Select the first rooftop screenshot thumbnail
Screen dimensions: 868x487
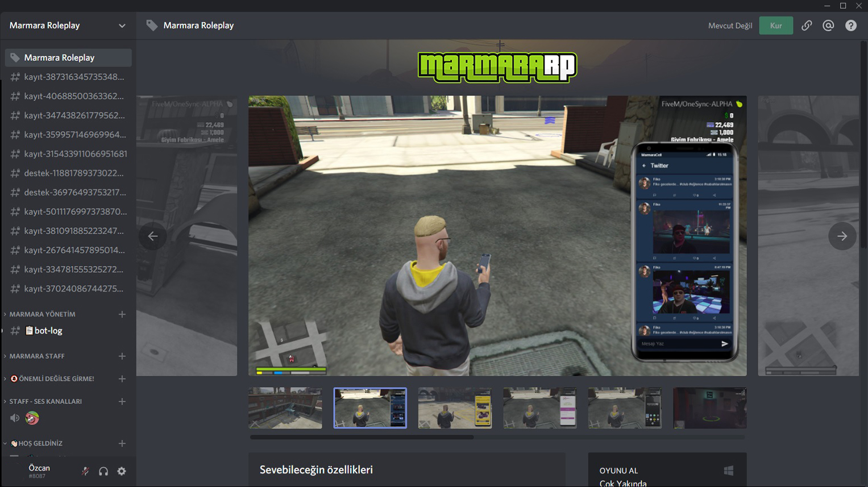pyautogui.click(x=285, y=408)
